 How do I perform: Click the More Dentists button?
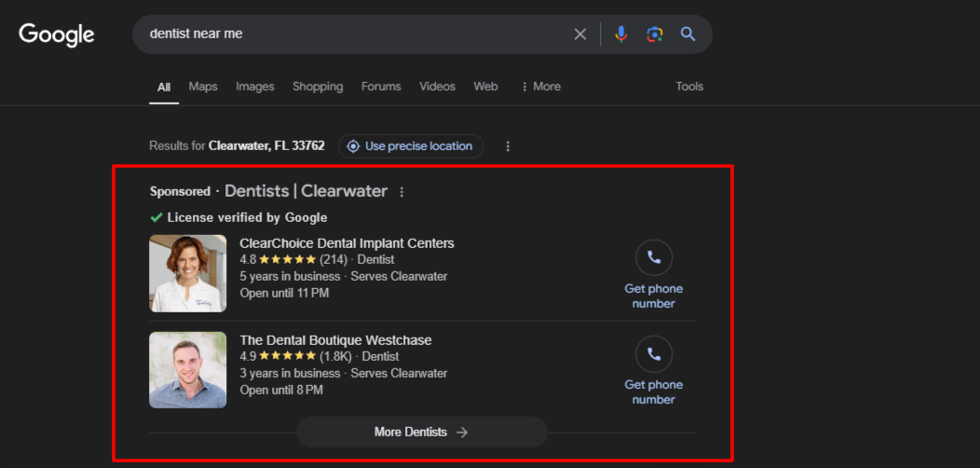click(422, 433)
